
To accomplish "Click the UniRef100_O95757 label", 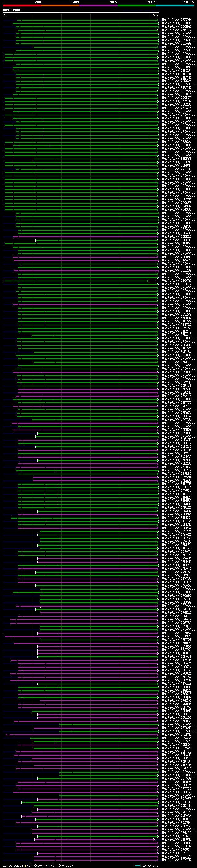I will pyautogui.click(x=176, y=328).
